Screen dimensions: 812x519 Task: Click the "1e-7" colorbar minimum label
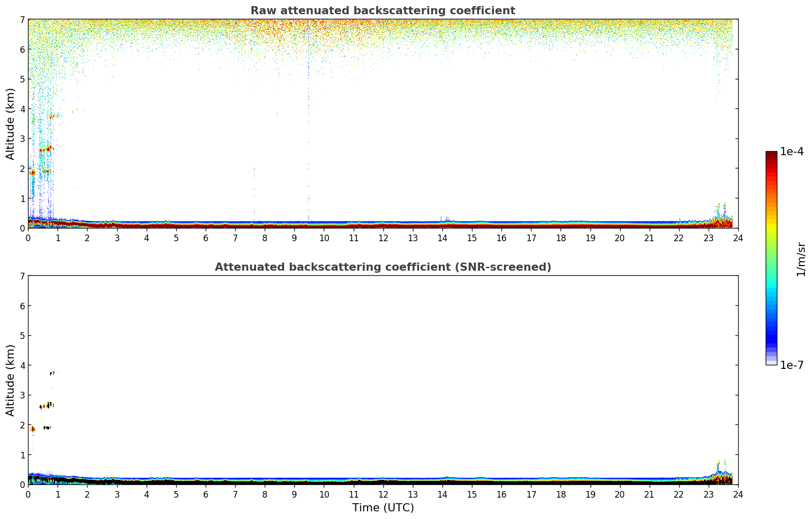[792, 365]
